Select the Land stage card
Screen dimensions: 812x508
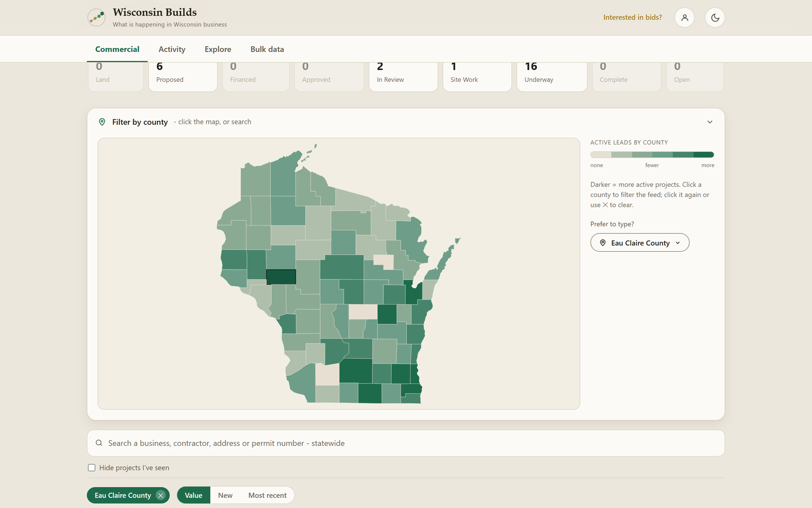point(116,76)
